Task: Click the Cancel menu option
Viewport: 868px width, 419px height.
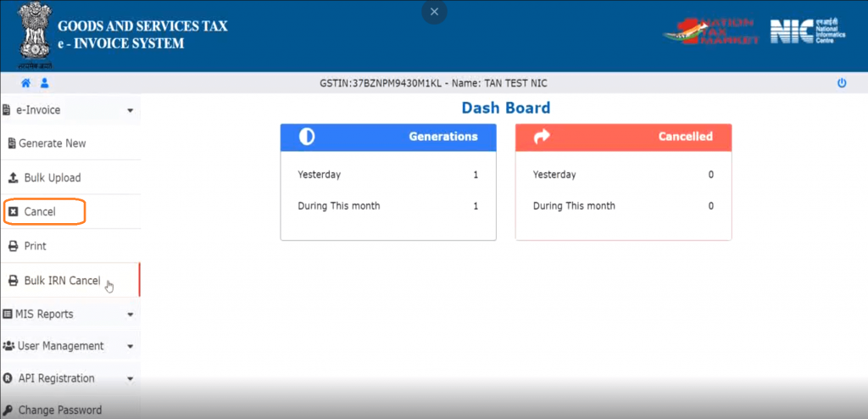Action: pos(40,212)
